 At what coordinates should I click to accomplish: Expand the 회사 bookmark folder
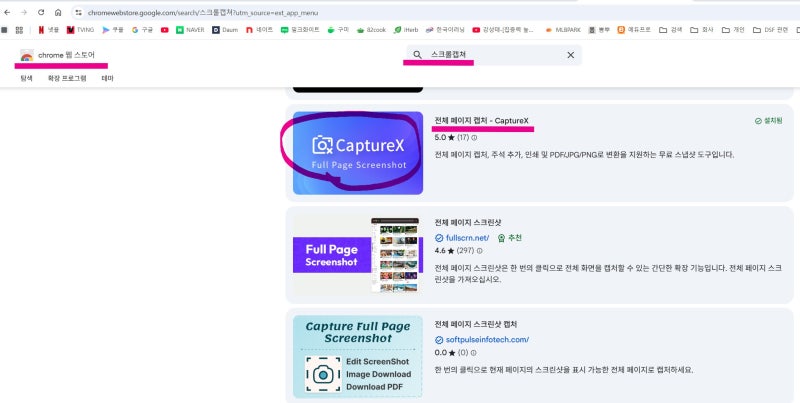(x=702, y=30)
